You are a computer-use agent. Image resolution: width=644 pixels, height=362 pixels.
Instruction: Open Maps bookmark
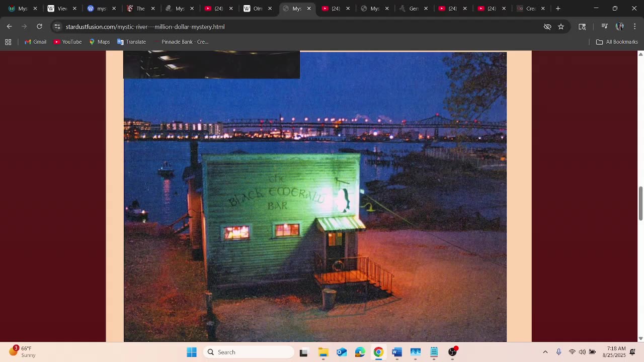[x=99, y=42]
